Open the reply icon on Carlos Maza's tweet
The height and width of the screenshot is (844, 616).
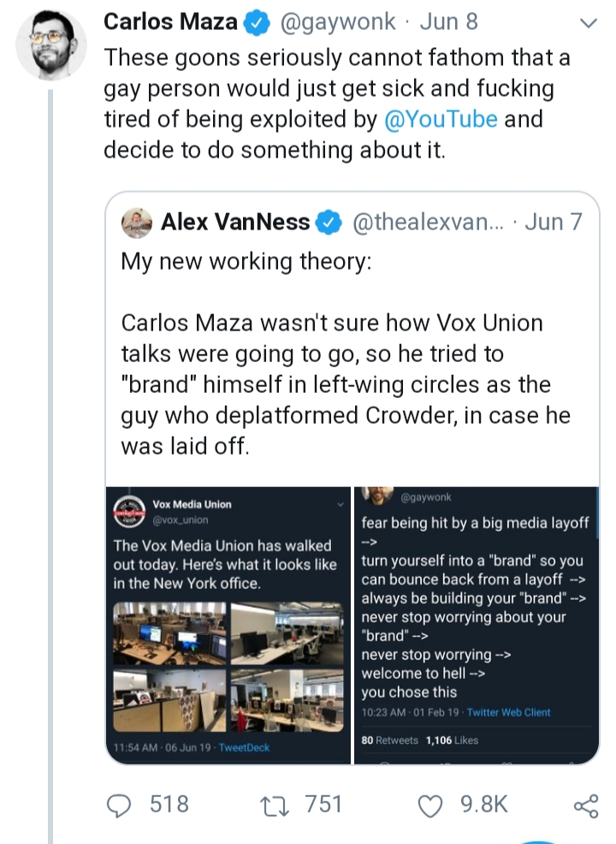click(x=119, y=805)
